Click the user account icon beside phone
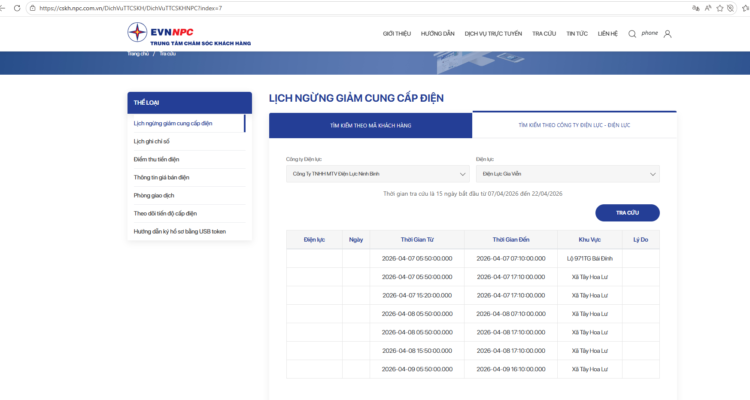The image size is (750, 400). pyautogui.click(x=667, y=34)
